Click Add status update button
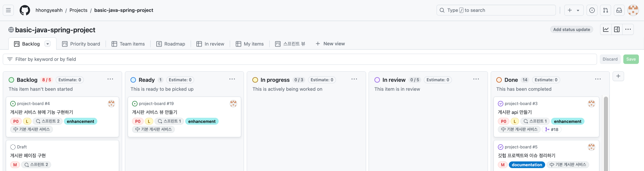Image resolution: width=644 pixels, height=171 pixels. coord(571,29)
